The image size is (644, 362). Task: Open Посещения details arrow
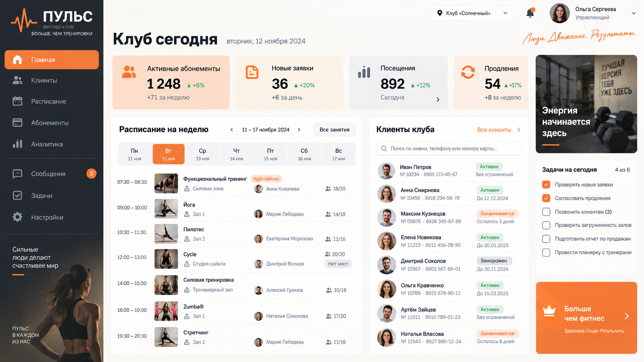click(x=438, y=100)
